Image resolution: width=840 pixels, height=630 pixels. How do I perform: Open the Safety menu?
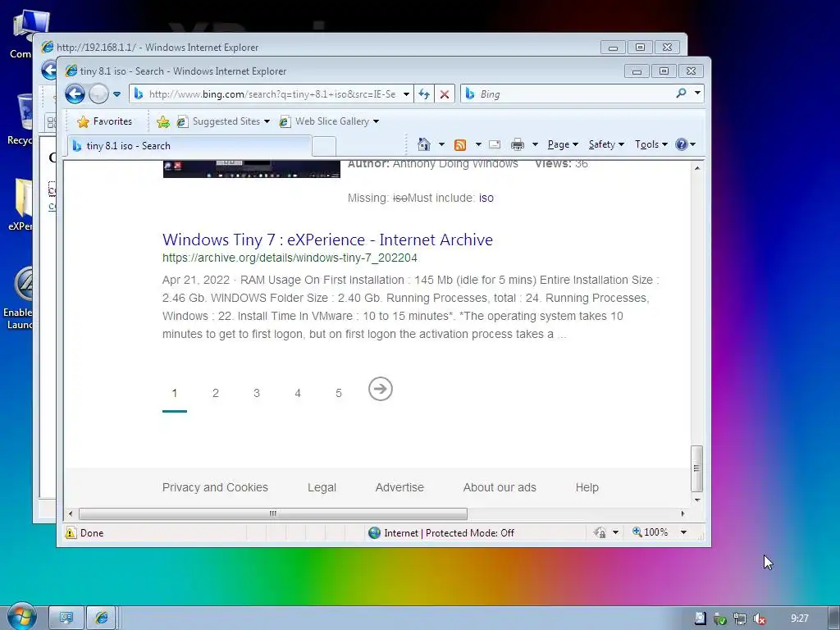606,144
